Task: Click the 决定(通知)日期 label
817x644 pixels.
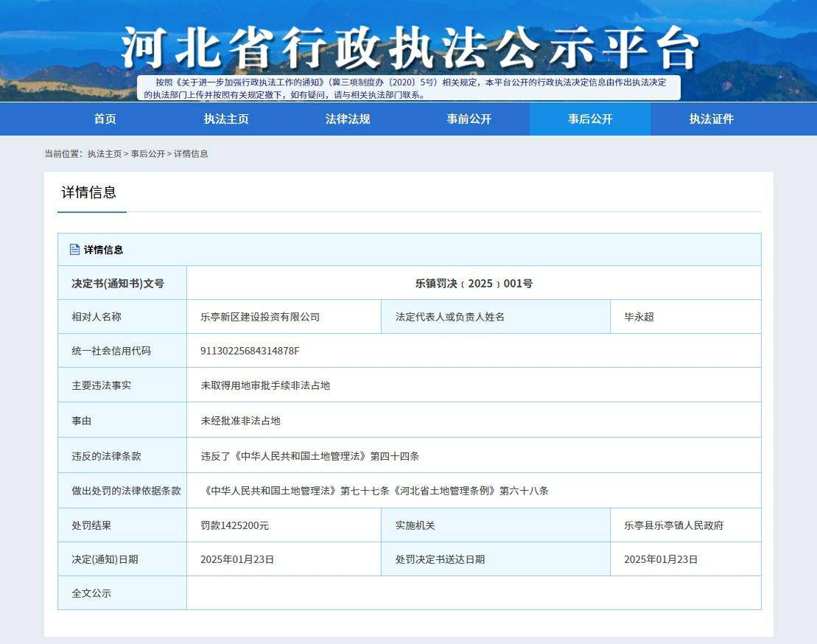Action: 105,559
